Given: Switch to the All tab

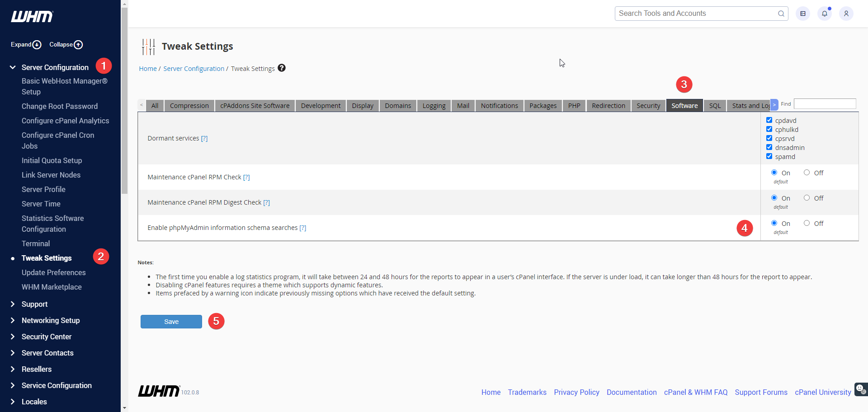Looking at the screenshot, I should pos(155,106).
